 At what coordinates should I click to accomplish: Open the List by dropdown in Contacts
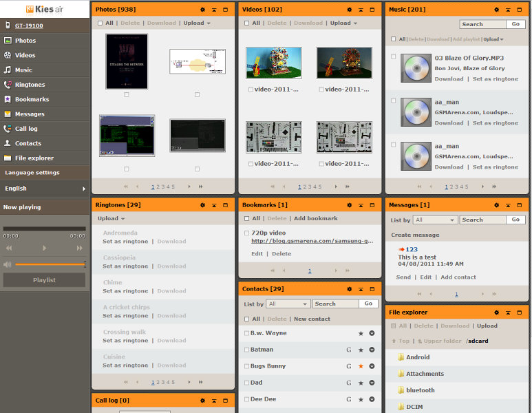(288, 304)
